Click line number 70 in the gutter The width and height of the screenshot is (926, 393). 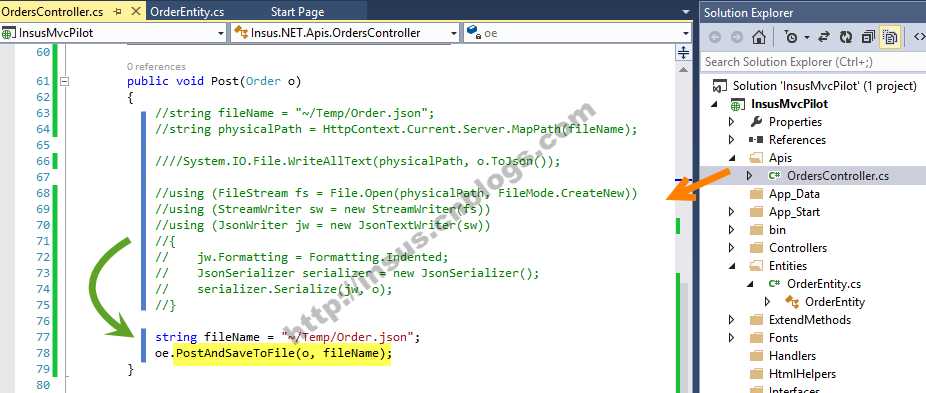pyautogui.click(x=43, y=225)
